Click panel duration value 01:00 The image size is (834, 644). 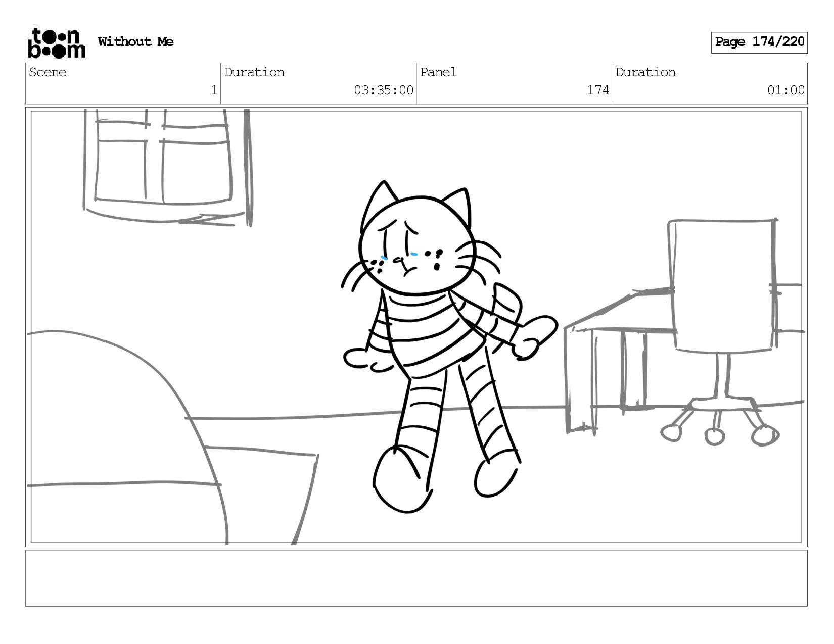click(x=785, y=90)
